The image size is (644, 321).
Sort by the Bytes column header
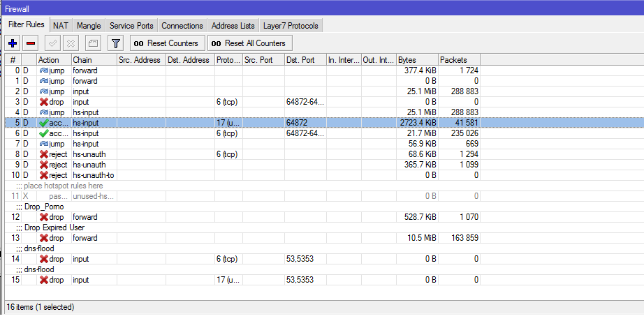pos(417,60)
